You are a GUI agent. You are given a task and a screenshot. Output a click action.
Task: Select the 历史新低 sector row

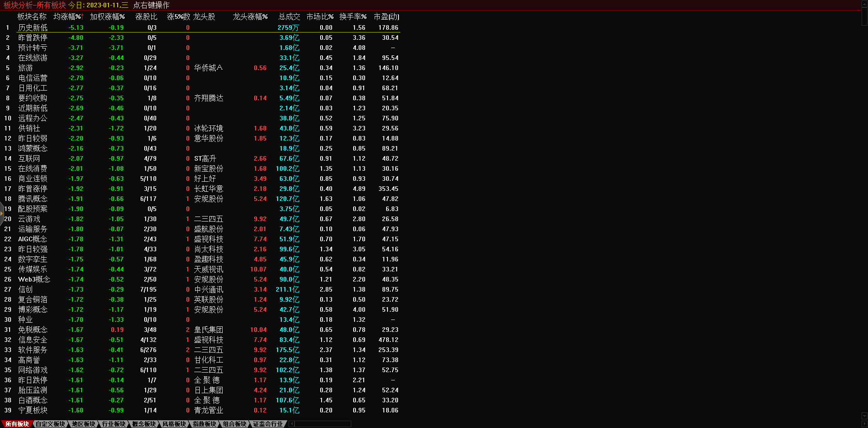tap(33, 27)
